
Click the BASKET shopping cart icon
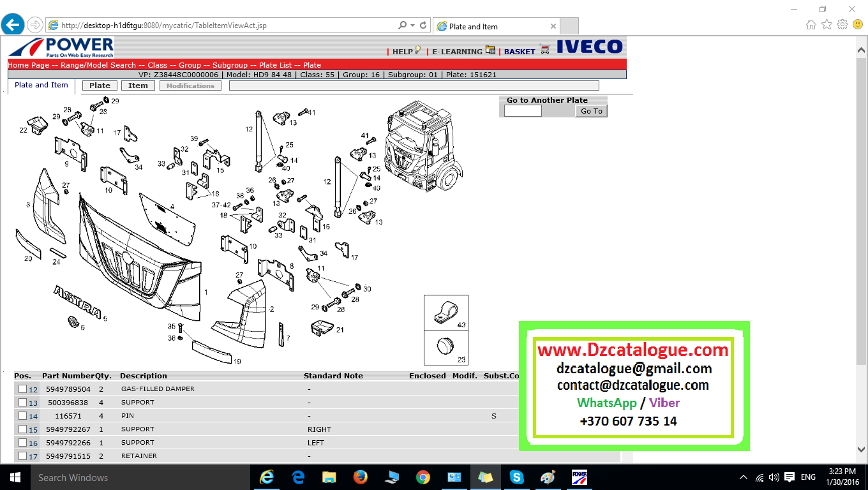544,50
